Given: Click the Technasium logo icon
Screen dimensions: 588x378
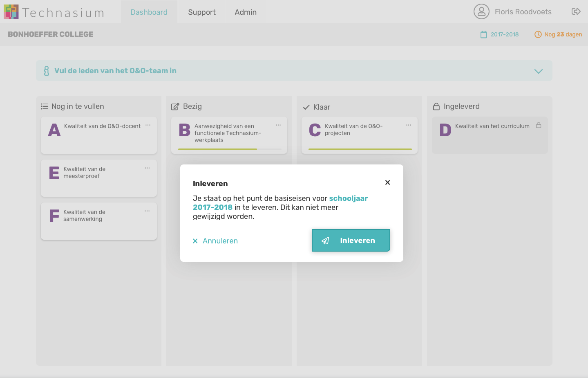Looking at the screenshot, I should [x=11, y=12].
